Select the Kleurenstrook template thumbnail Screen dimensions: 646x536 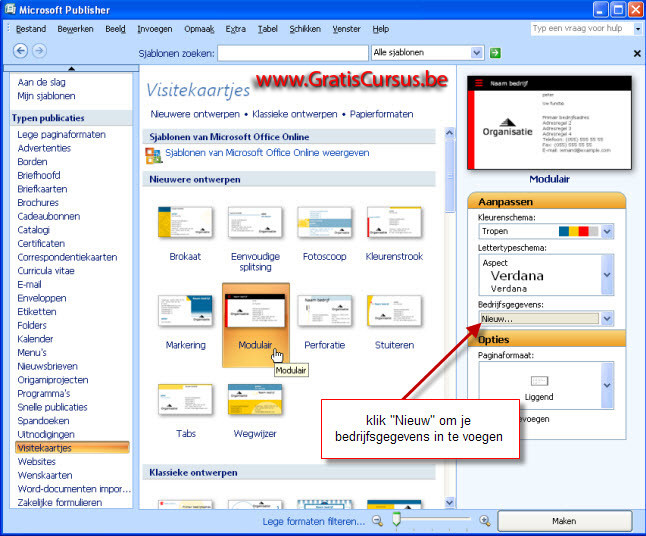coord(394,222)
